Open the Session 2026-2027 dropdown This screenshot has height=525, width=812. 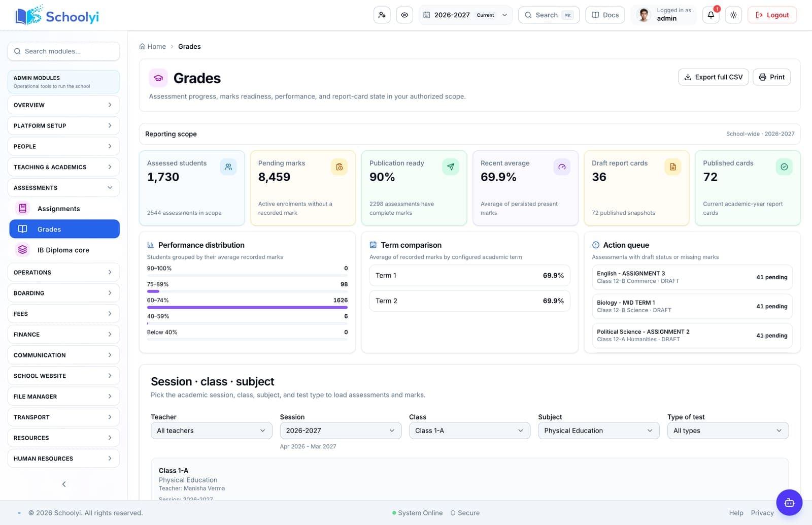coord(341,431)
